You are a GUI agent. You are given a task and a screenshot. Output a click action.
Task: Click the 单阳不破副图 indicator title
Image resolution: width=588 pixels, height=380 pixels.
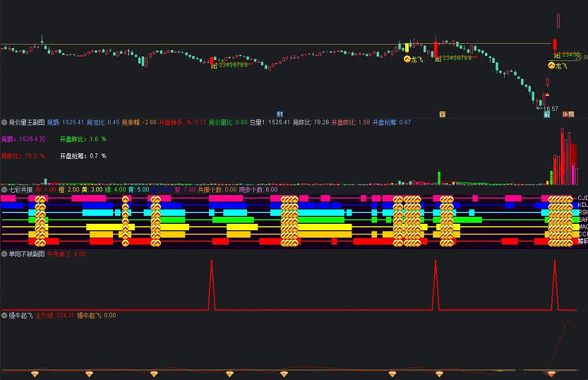(26, 253)
